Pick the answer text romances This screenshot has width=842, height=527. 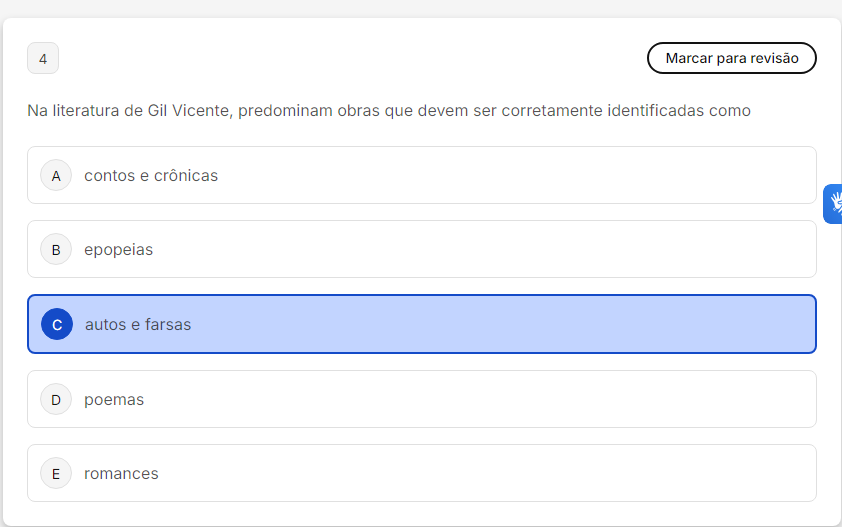[121, 474]
